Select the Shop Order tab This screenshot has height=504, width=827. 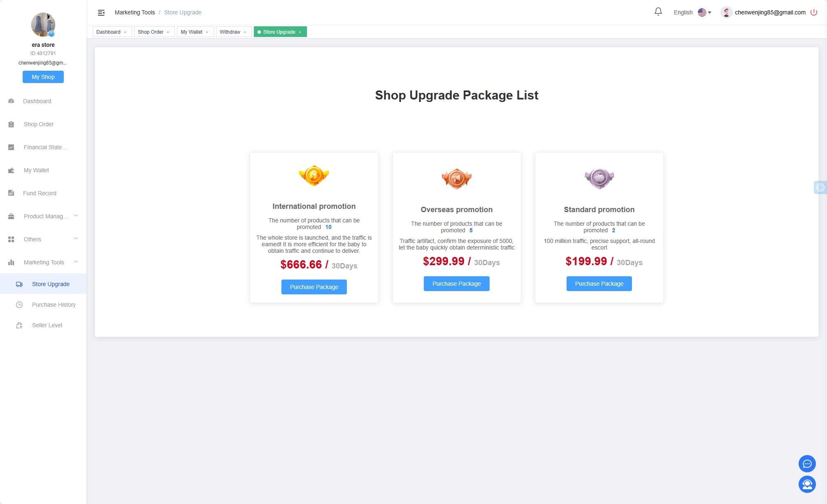[151, 32]
